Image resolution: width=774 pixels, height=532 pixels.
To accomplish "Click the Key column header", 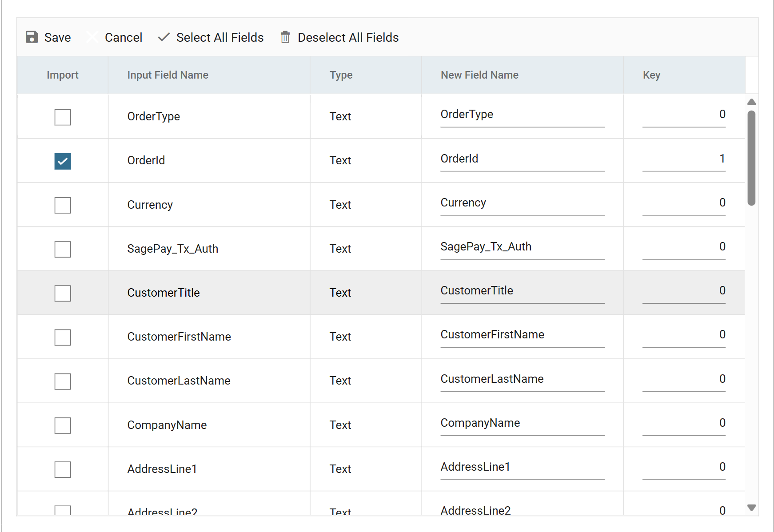I will pos(684,75).
